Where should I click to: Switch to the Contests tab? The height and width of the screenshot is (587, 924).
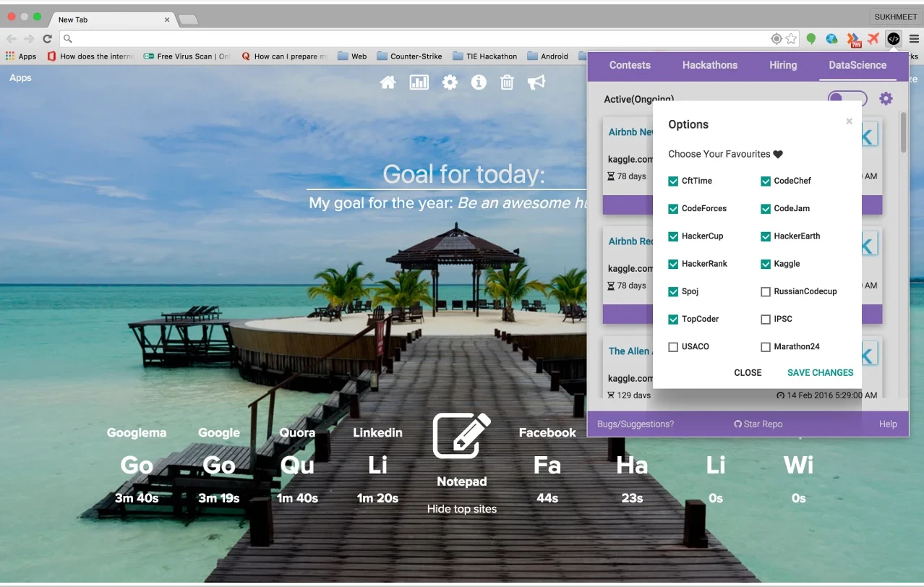[630, 65]
